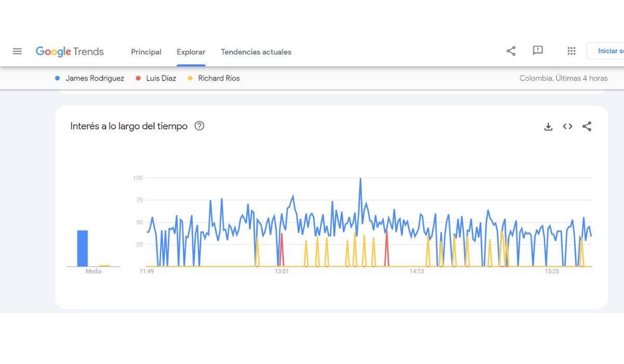Show help for Interés a lo largo del tiempo
This screenshot has height=364, width=624.
(199, 126)
